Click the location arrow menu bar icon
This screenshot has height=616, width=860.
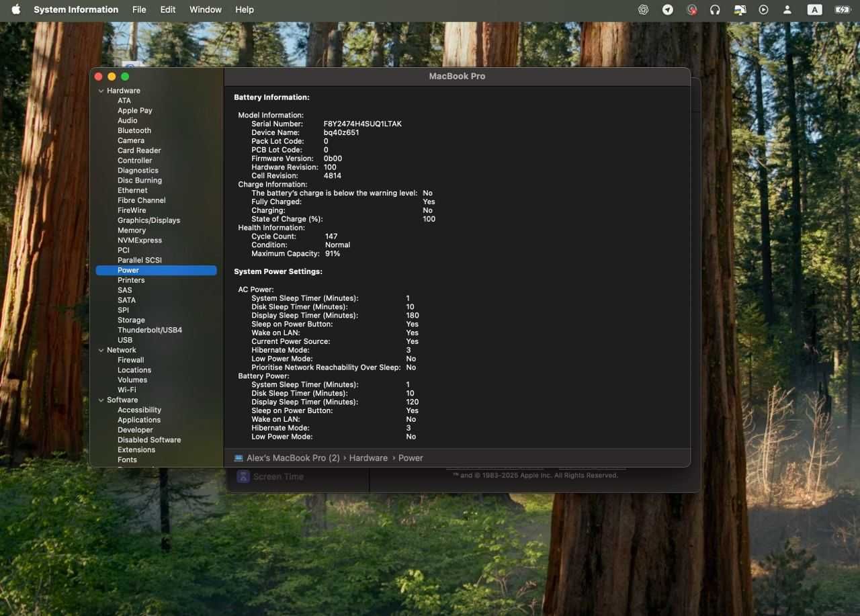pyautogui.click(x=667, y=9)
